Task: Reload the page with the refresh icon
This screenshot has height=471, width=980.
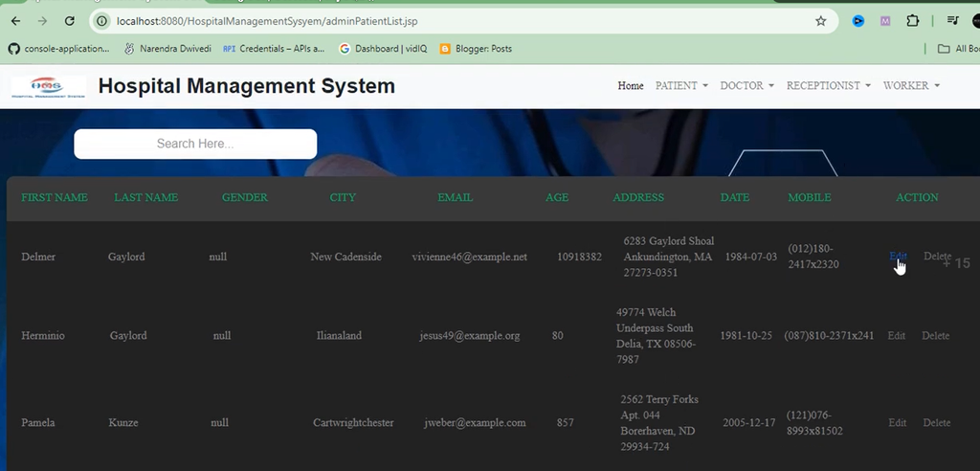Action: (69, 21)
